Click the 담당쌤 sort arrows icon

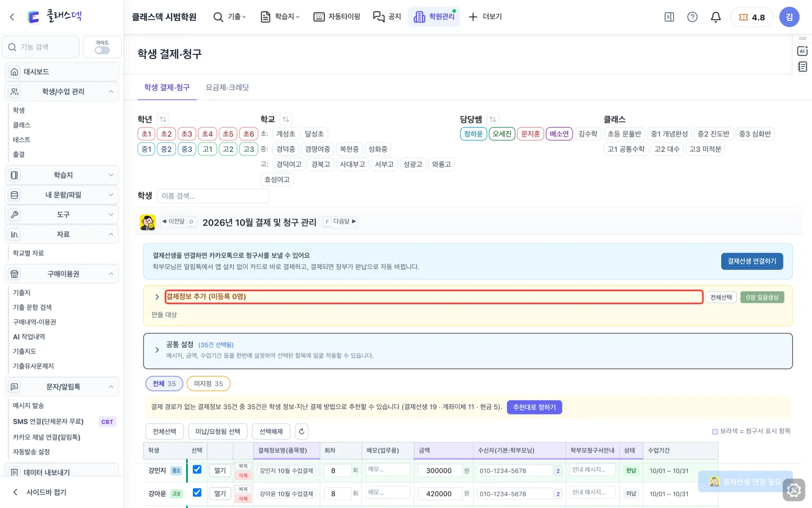493,119
